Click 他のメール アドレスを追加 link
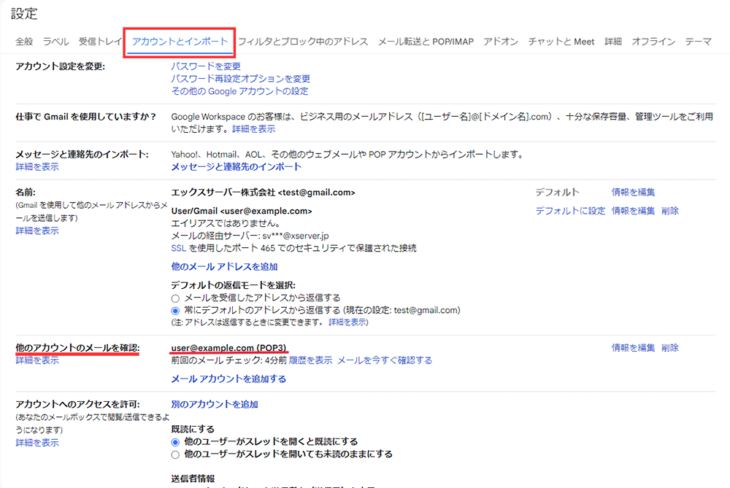 click(x=224, y=267)
